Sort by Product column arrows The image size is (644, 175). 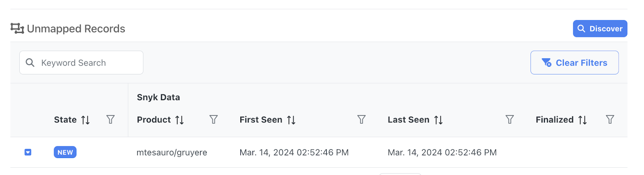point(180,120)
